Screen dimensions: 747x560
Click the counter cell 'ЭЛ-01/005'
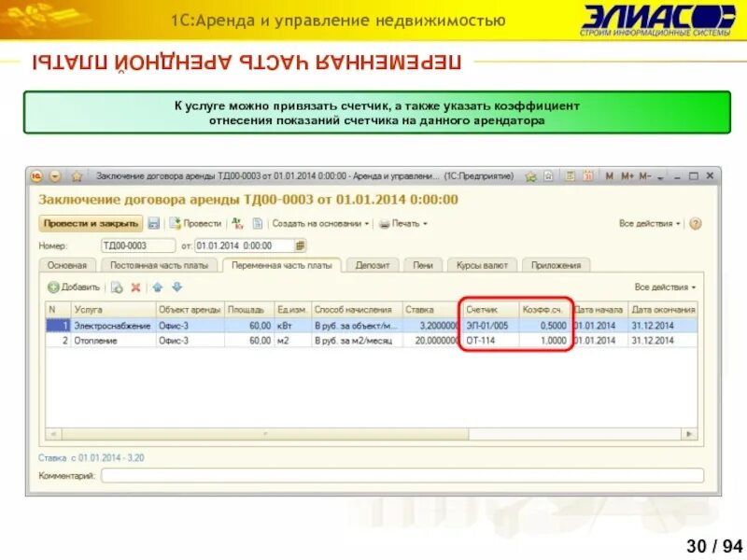(489, 326)
